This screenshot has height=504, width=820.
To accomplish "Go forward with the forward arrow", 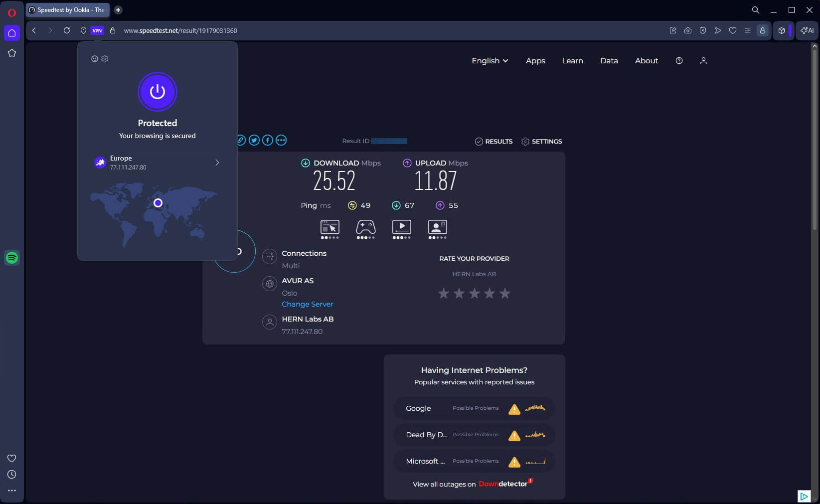I will point(50,30).
